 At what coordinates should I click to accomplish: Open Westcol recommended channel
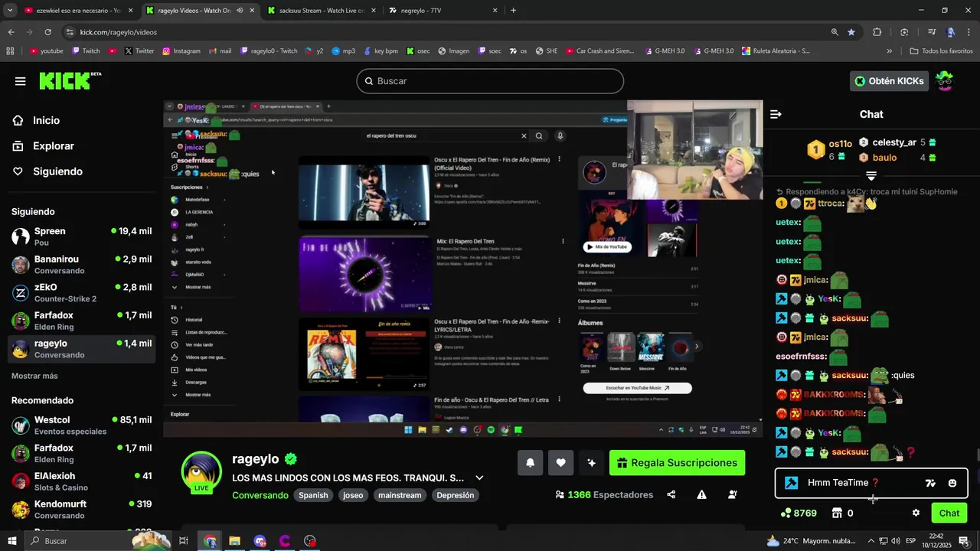[x=81, y=425]
